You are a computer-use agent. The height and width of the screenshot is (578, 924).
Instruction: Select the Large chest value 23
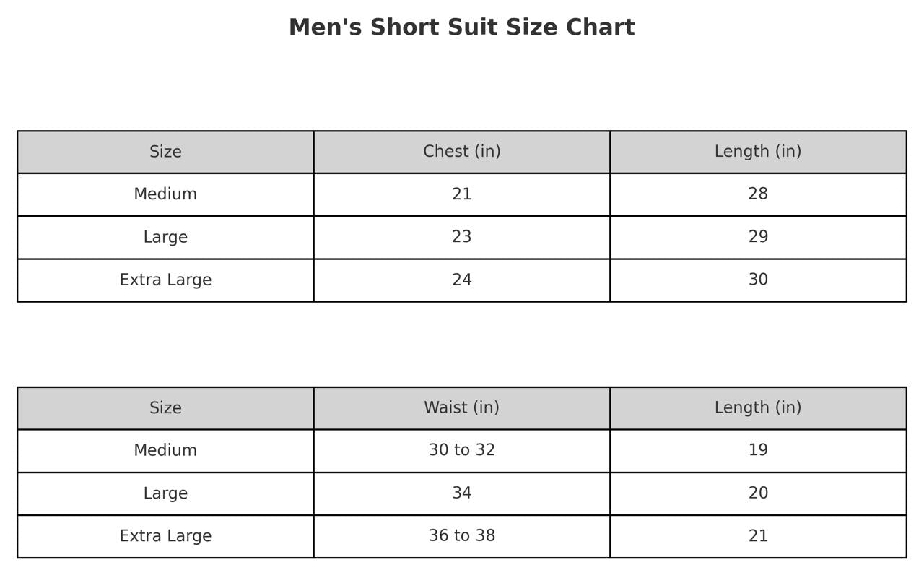pos(461,237)
